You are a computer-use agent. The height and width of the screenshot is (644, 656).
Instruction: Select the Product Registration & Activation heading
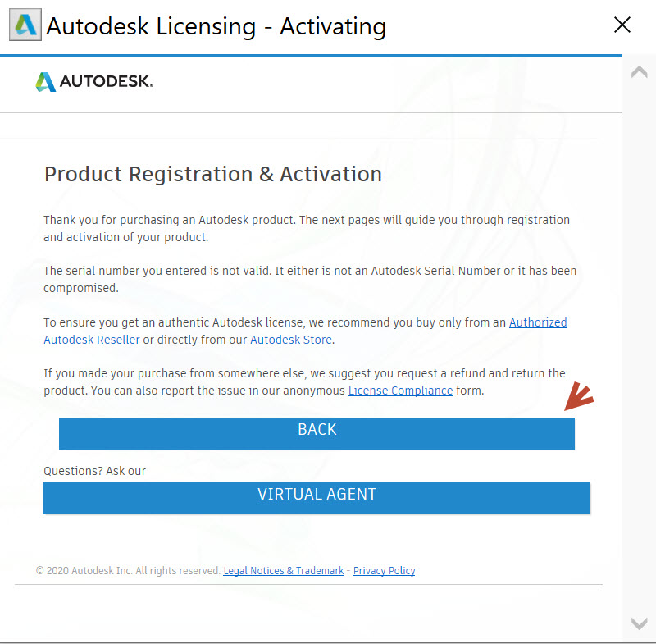click(213, 174)
